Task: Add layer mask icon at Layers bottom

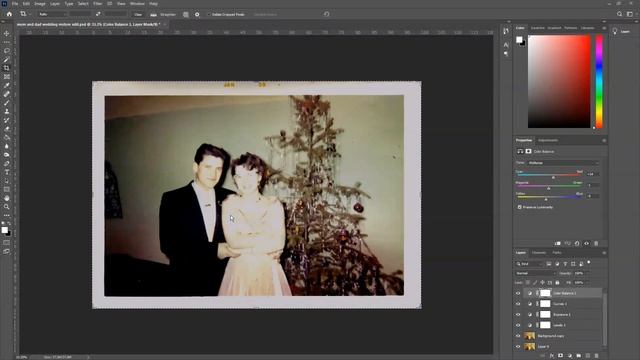Action: [x=560, y=356]
